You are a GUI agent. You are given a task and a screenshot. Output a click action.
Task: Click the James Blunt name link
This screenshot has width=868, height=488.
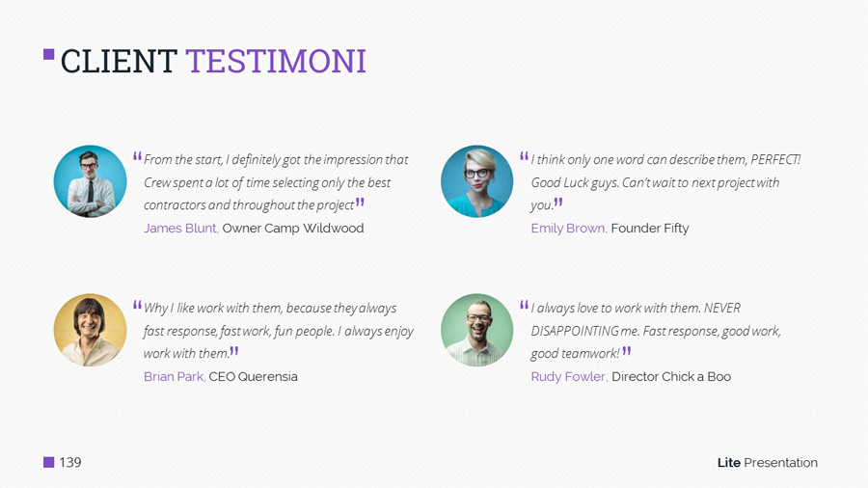(x=180, y=229)
